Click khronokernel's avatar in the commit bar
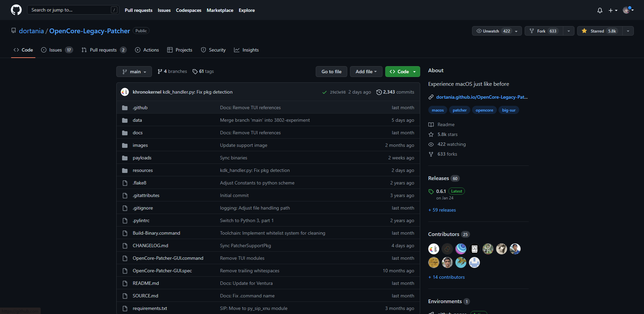644x314 pixels. (125, 92)
